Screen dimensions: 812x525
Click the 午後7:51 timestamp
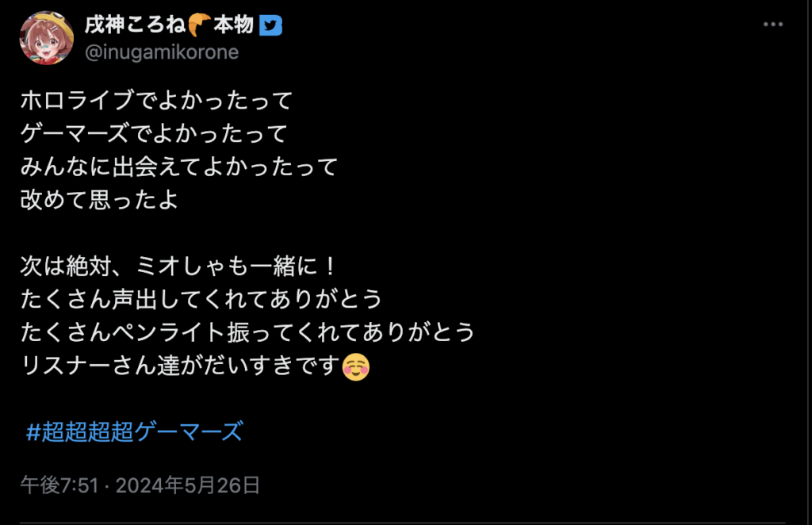pos(59,485)
